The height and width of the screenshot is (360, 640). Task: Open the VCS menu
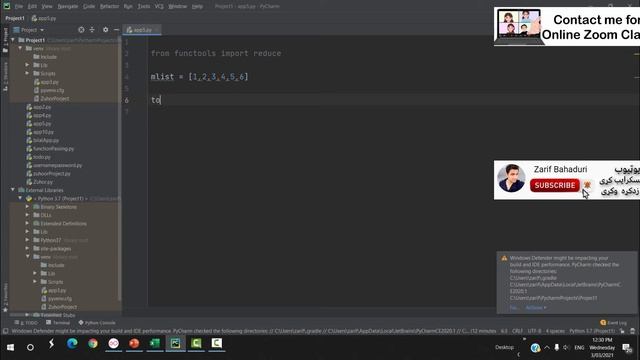pyautogui.click(x=159, y=7)
